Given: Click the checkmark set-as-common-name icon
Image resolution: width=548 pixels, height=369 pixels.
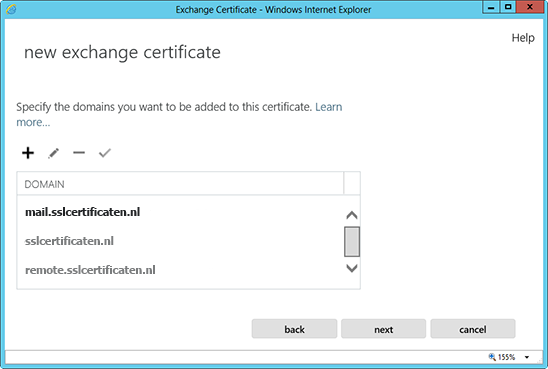Looking at the screenshot, I should point(105,153).
